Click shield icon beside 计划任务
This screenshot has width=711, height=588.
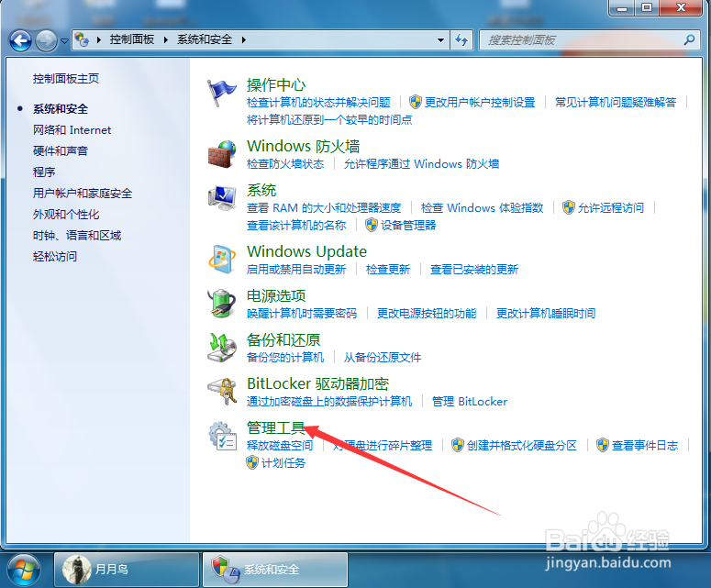[251, 462]
